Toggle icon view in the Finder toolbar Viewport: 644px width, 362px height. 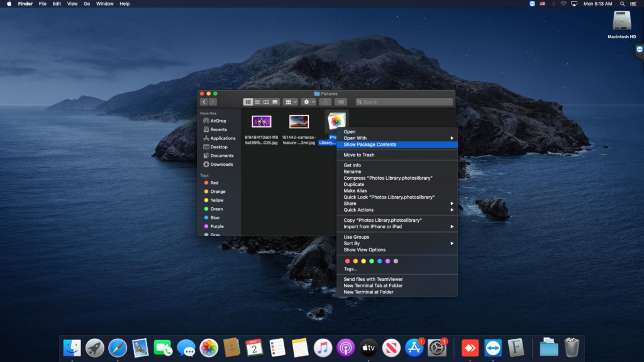point(249,101)
